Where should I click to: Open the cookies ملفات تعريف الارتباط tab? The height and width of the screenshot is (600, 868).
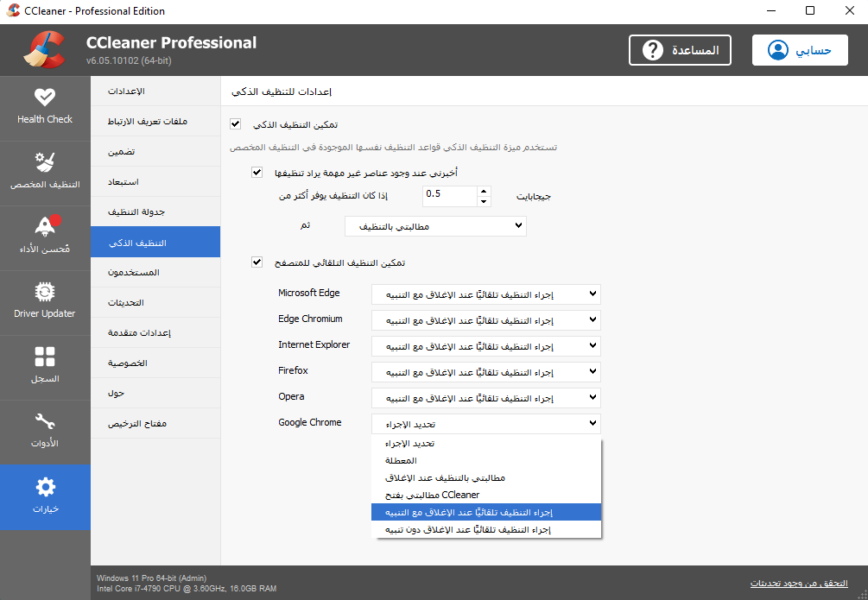coord(155,121)
